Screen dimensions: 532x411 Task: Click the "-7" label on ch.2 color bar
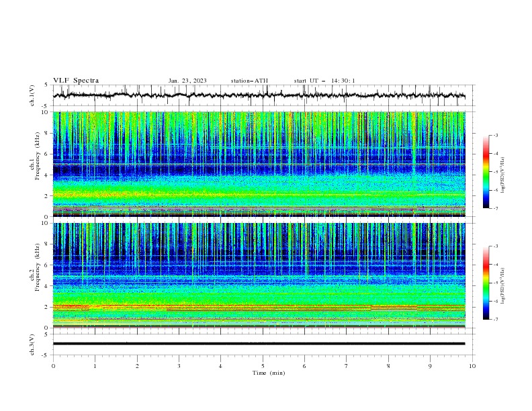tap(495, 319)
